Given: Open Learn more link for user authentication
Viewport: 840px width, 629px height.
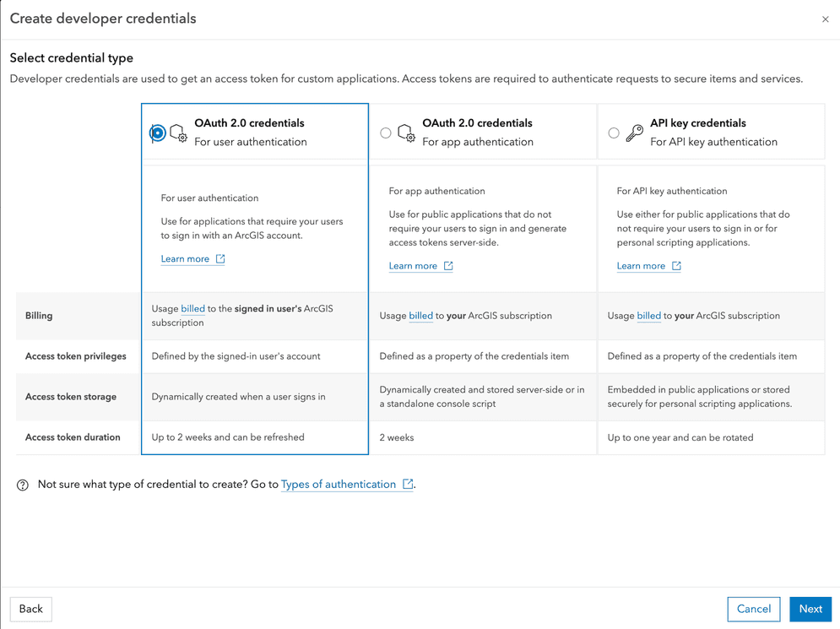Looking at the screenshot, I should pos(185,259).
